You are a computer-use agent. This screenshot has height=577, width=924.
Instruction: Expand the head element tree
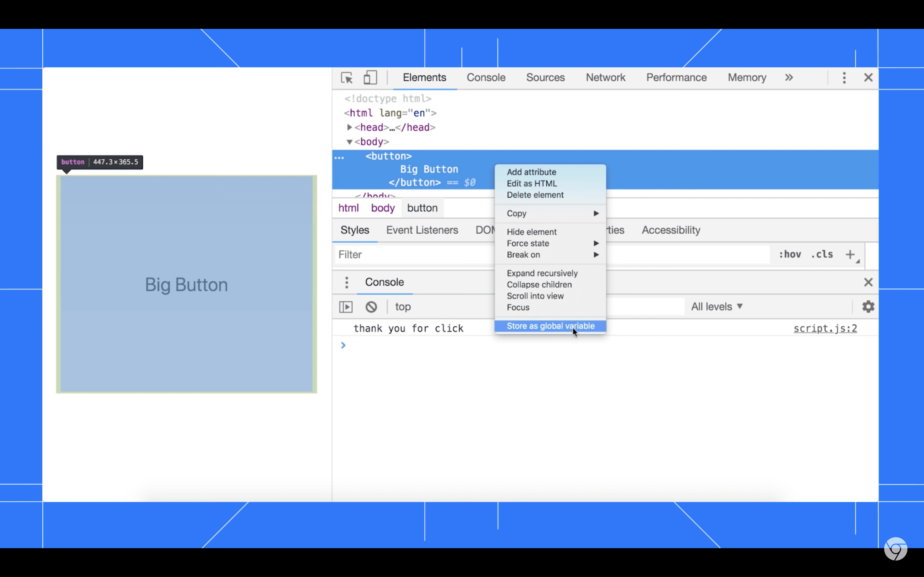pyautogui.click(x=348, y=128)
